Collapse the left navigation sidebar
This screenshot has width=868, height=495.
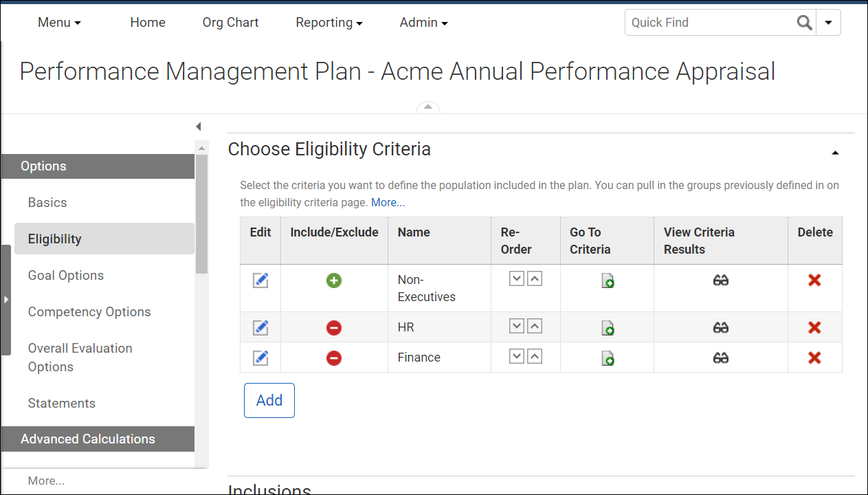pyautogui.click(x=198, y=126)
